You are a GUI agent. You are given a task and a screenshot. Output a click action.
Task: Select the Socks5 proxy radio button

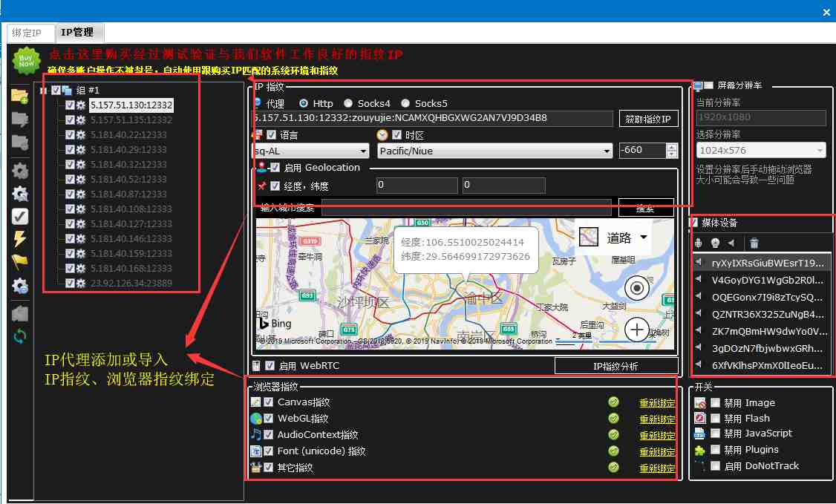(x=405, y=103)
